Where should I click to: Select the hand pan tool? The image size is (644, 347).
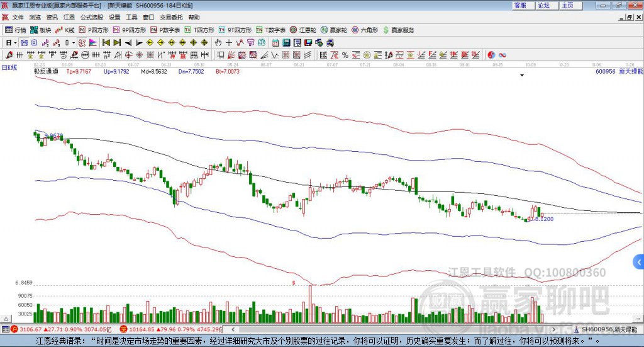218,43
